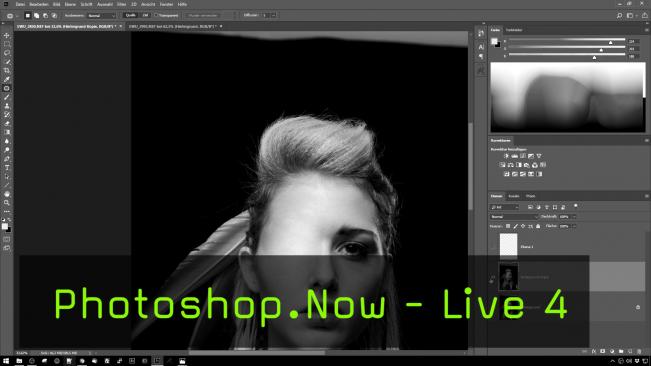Switch to the Farbfelder tab

pos(514,30)
